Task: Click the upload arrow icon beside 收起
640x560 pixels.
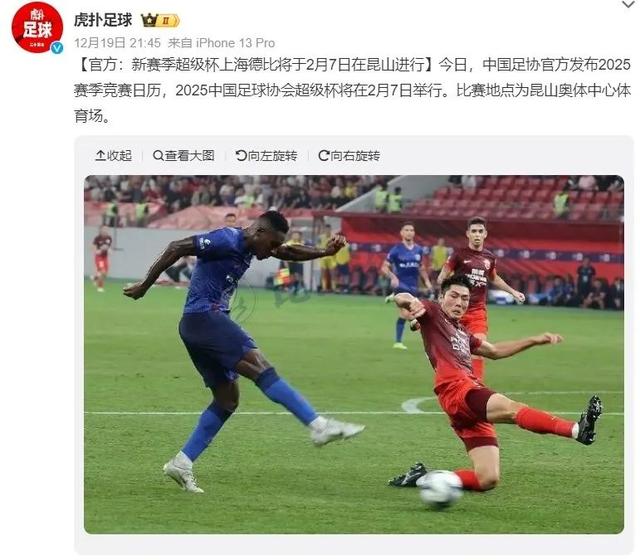Action: 100,156
